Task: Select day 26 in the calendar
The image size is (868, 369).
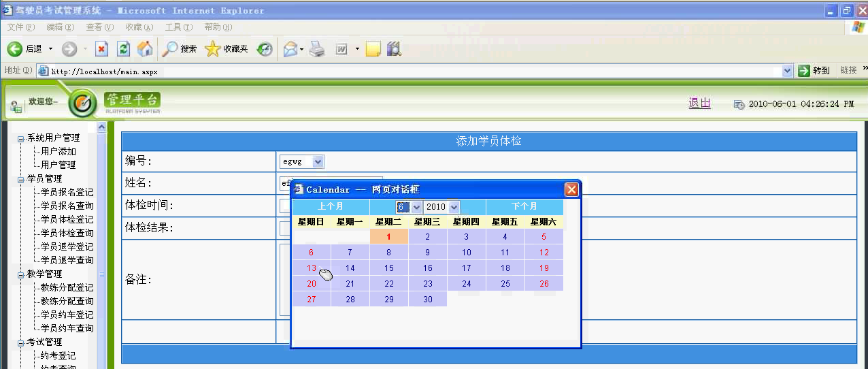Action: point(544,283)
